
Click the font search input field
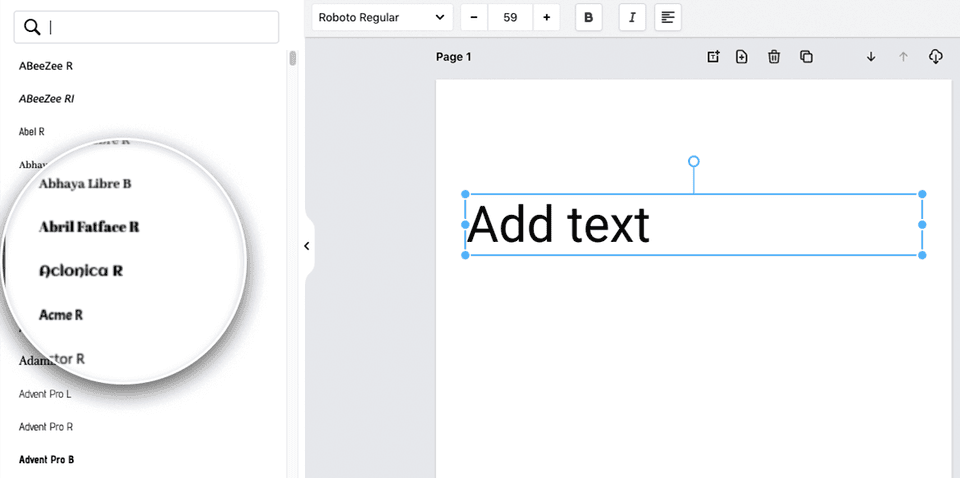pos(146,27)
